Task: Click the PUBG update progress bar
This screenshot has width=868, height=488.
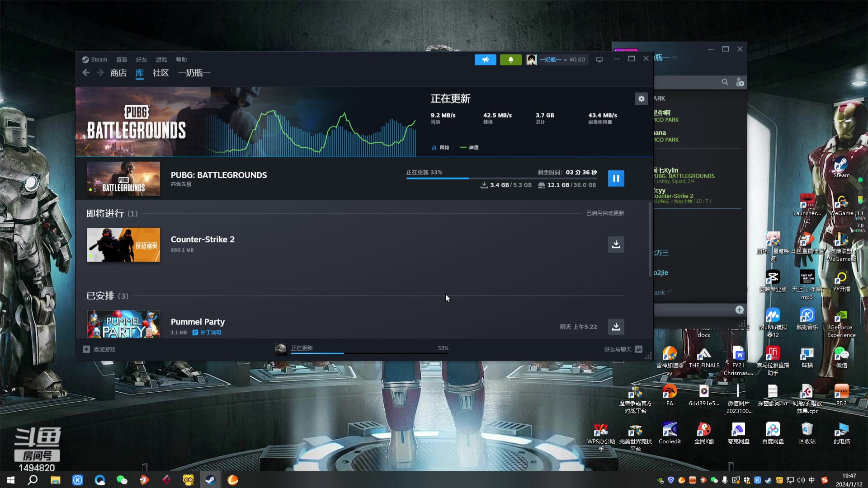Action: pyautogui.click(x=501, y=178)
